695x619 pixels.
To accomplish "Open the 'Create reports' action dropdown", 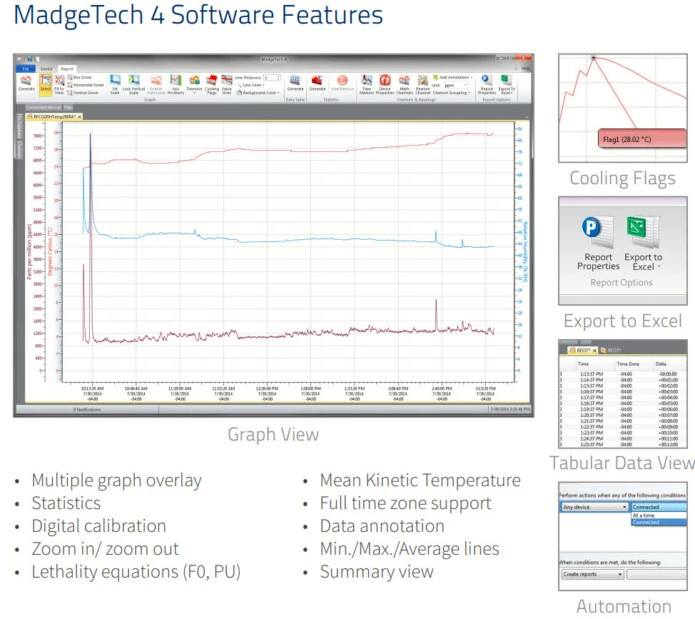I will (592, 575).
